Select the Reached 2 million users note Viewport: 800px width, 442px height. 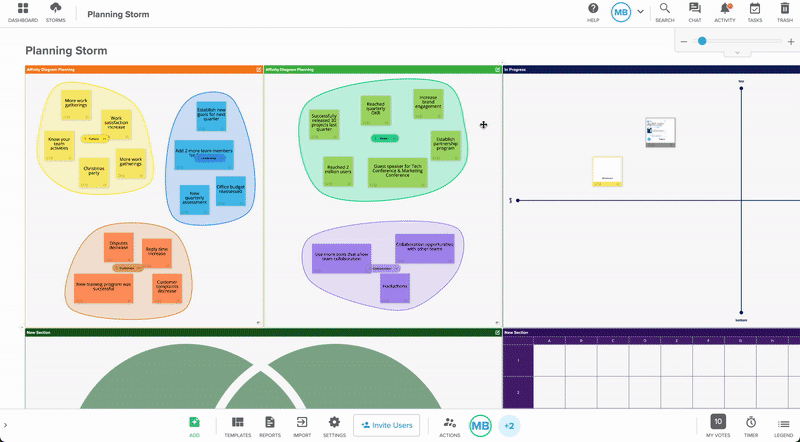(338, 171)
